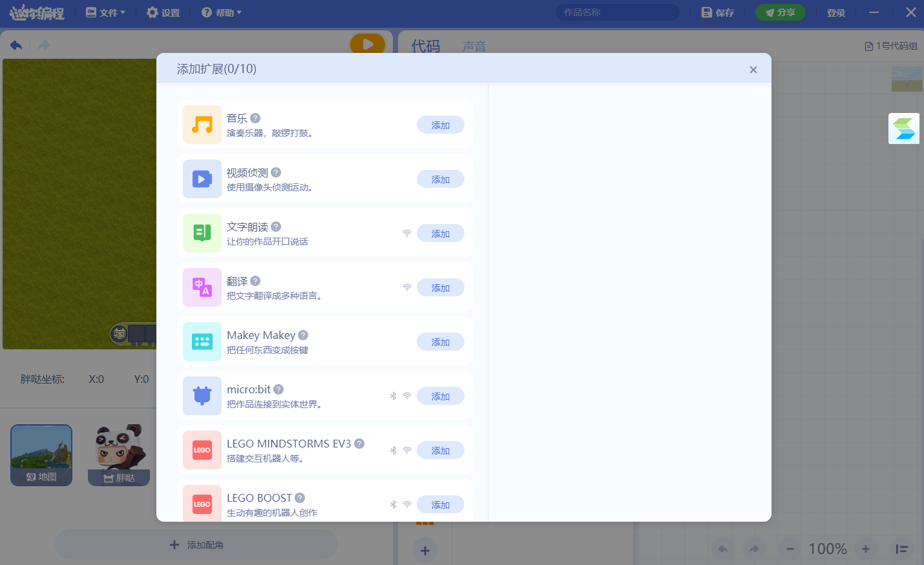The height and width of the screenshot is (565, 924).
Task: Click the Wi-Fi icon on LEGO MINDSTORMS EV3 row
Action: 407,450
